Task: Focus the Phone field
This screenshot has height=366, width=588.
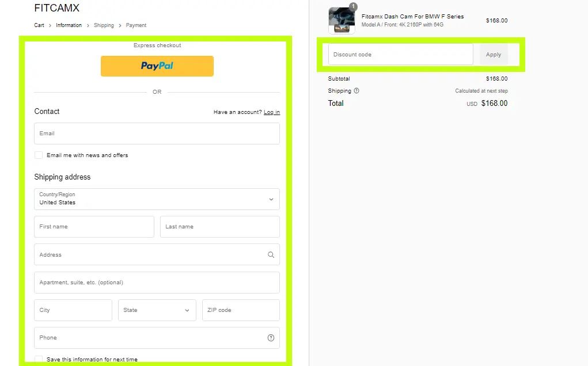Action: [x=157, y=338]
